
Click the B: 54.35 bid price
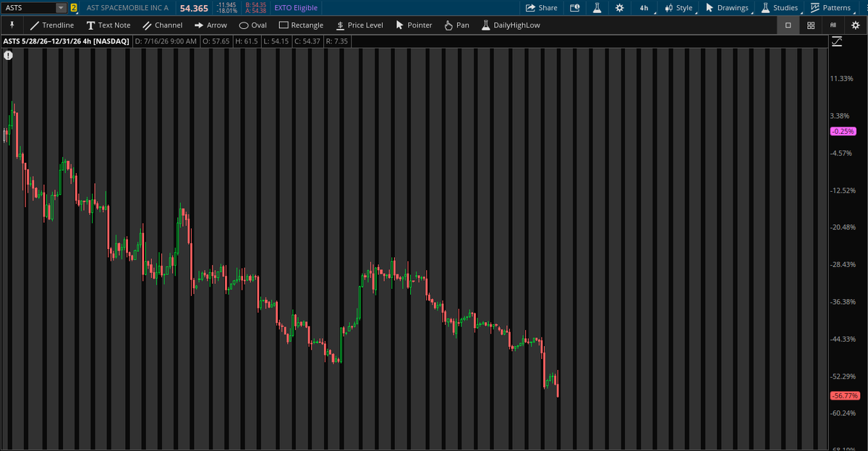[256, 4]
